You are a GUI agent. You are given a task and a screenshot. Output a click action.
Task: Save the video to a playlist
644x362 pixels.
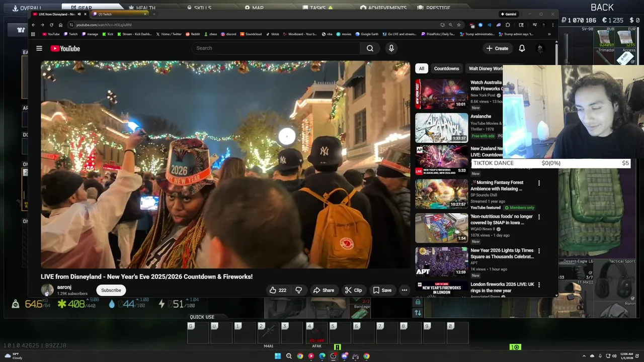[x=382, y=290]
